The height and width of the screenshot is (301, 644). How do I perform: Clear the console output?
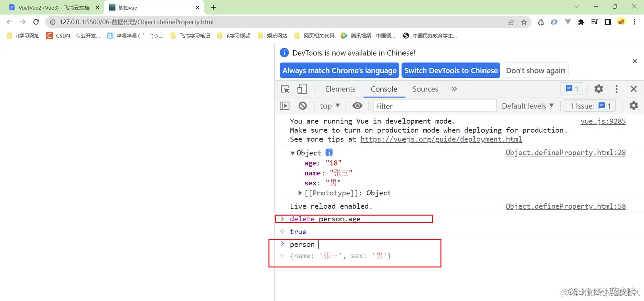pos(302,106)
